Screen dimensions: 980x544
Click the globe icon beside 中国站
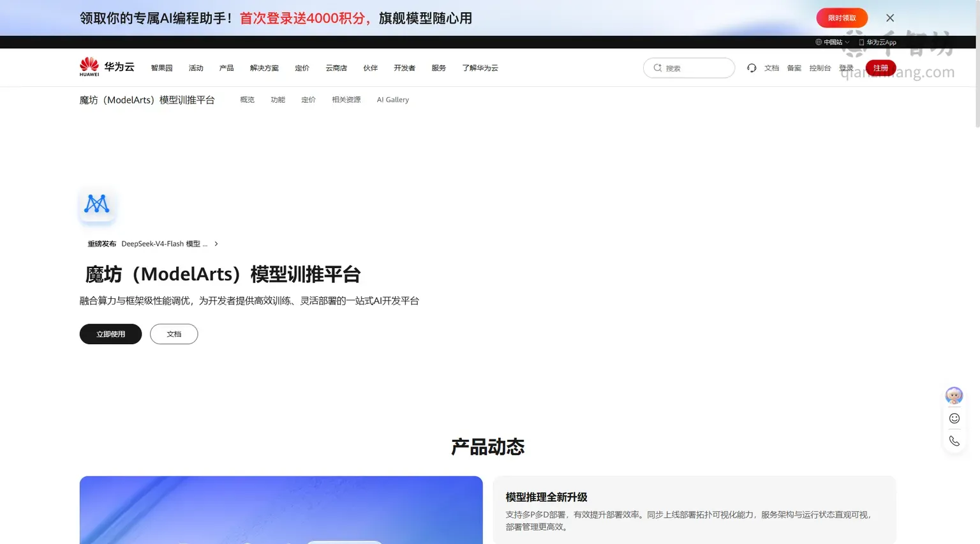819,42
